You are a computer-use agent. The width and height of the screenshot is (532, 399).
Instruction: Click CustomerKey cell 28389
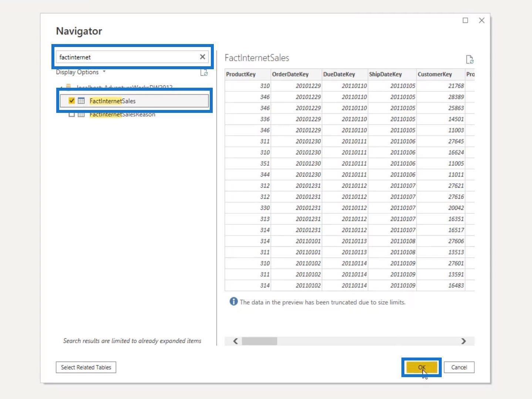click(441, 97)
